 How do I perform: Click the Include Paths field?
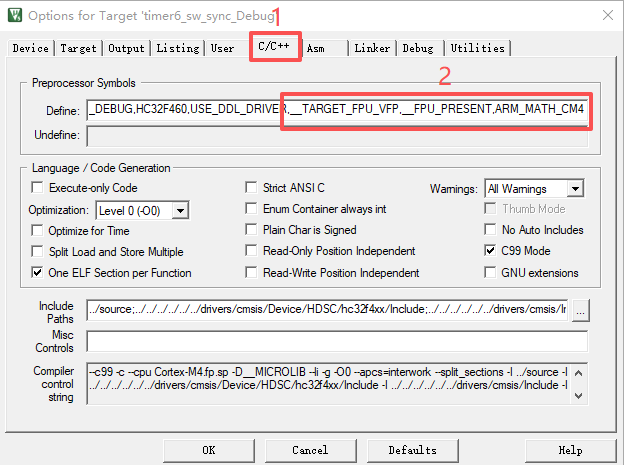coord(328,310)
